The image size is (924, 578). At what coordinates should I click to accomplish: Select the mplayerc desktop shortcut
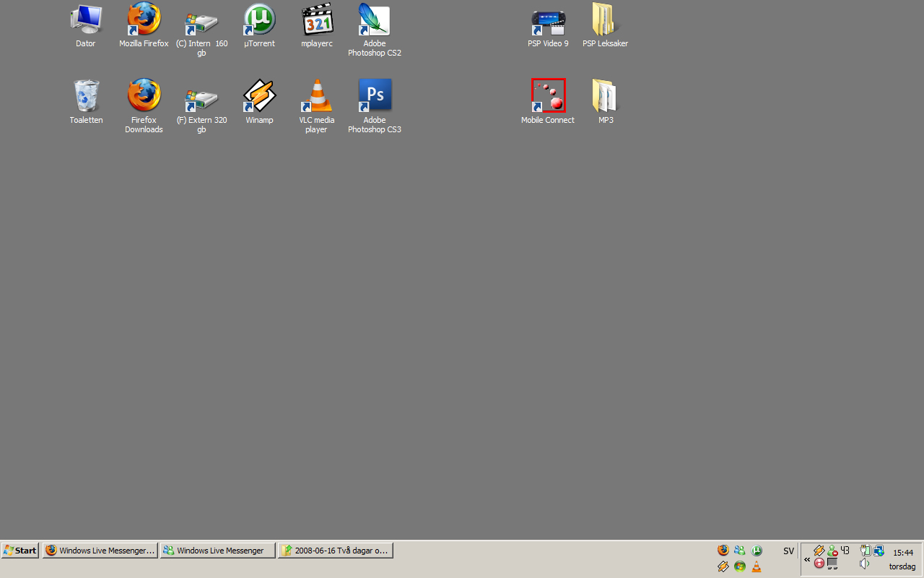click(317, 25)
